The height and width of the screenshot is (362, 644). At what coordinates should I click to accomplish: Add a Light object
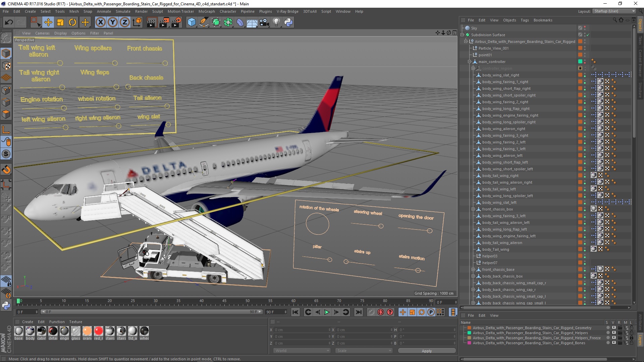pos(276,22)
